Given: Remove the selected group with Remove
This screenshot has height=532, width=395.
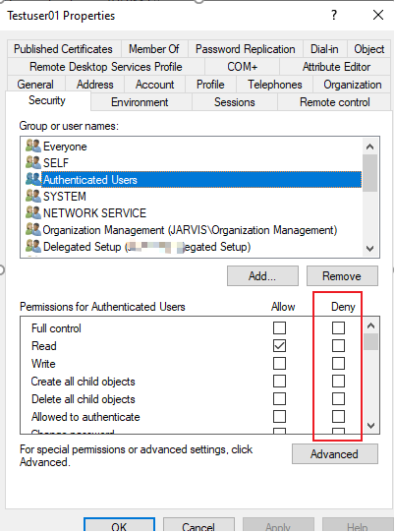Looking at the screenshot, I should pyautogui.click(x=342, y=276).
